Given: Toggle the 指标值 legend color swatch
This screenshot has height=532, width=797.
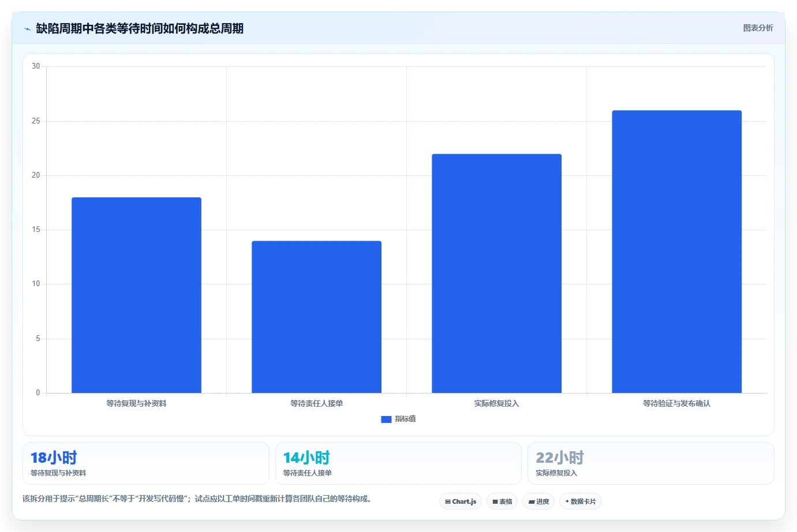Looking at the screenshot, I should (x=386, y=419).
